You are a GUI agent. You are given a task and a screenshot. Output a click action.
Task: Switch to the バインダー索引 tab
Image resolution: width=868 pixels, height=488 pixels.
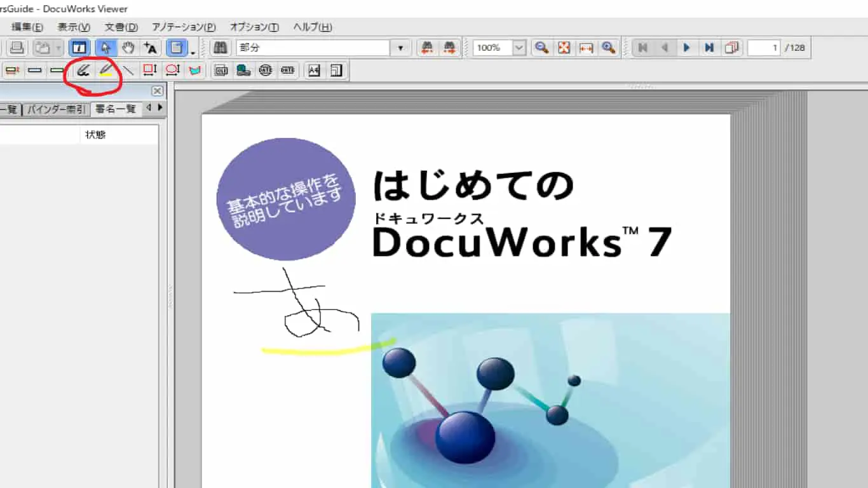point(55,109)
